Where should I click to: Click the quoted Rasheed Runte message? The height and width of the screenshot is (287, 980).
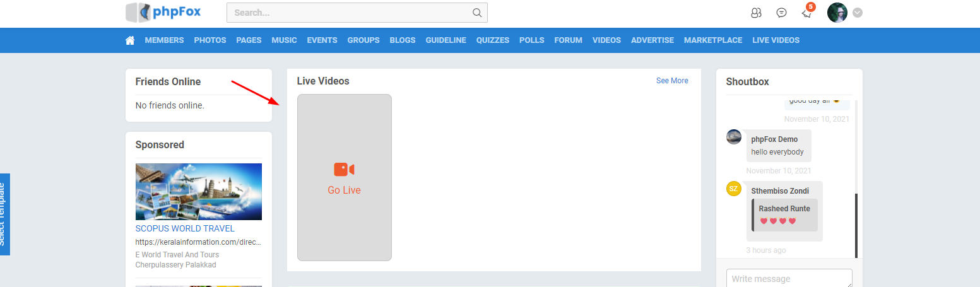[x=784, y=215]
